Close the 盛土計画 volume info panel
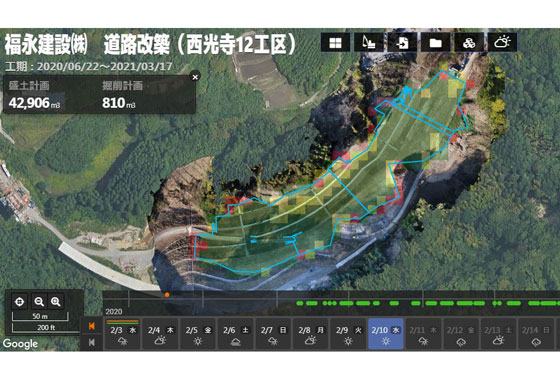Screen dimensions: 560x379 click(195, 77)
